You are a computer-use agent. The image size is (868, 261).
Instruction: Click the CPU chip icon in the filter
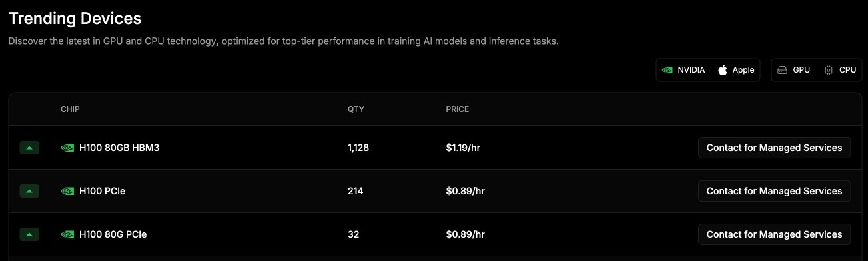(829, 70)
